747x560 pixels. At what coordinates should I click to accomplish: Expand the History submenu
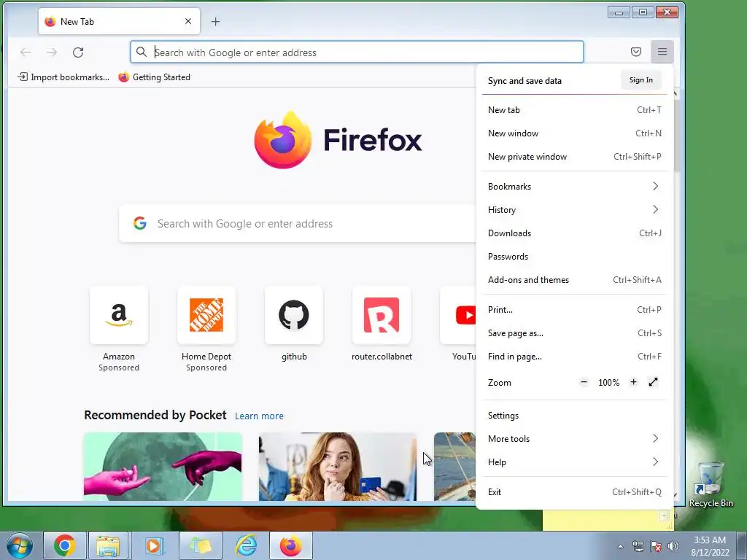coord(575,209)
